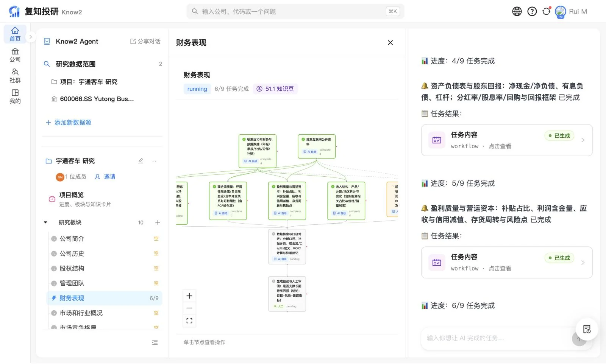The image size is (606, 364).
Task: Open first 任务内容 workflow card arrow
Action: pos(583,140)
